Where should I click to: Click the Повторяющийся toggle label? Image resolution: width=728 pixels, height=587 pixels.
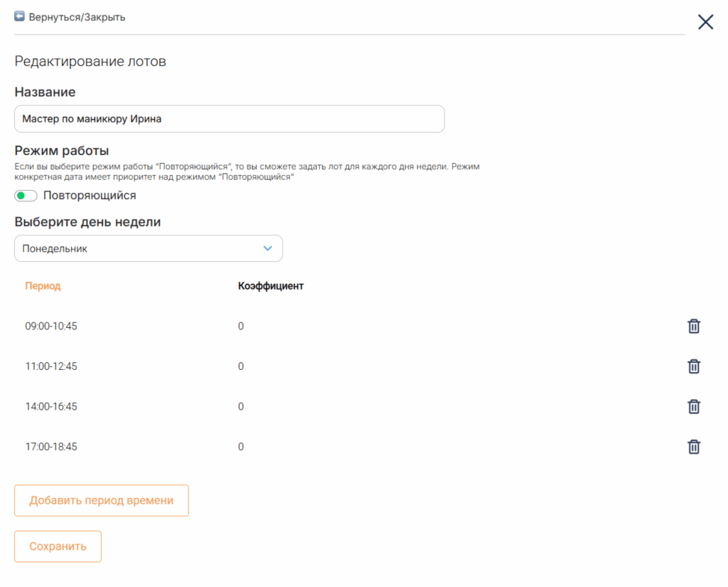pos(90,196)
